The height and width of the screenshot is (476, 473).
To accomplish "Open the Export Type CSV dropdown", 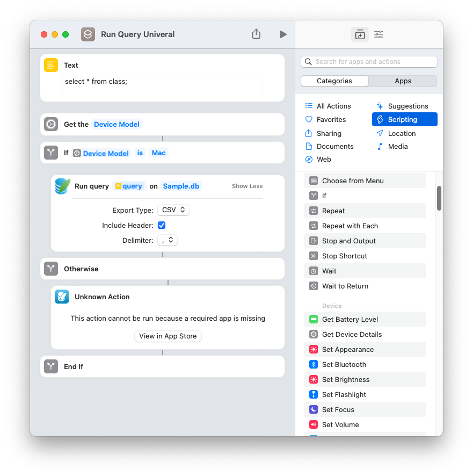I will (173, 210).
